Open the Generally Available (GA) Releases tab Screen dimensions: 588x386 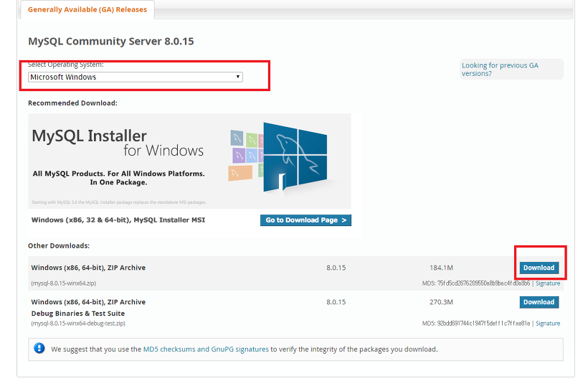[87, 9]
